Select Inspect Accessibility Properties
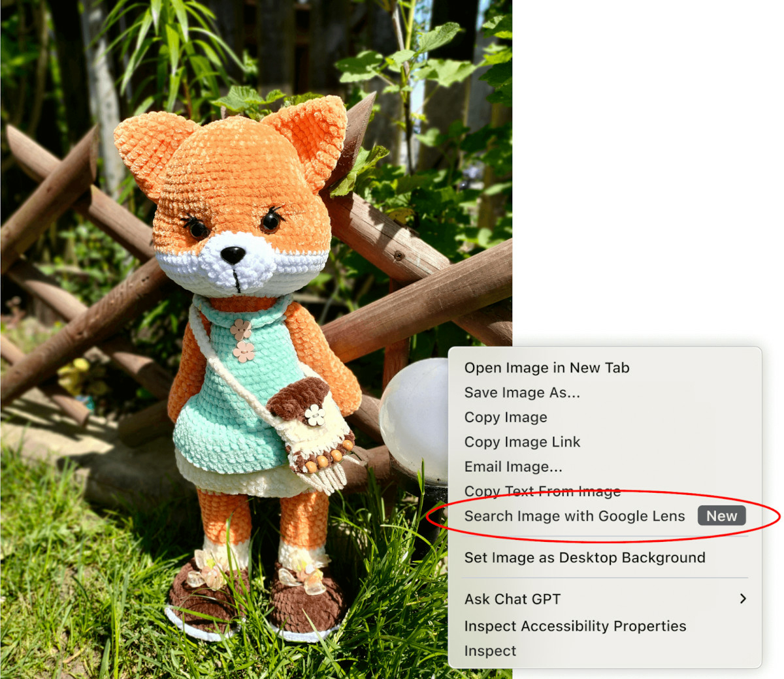 (574, 626)
